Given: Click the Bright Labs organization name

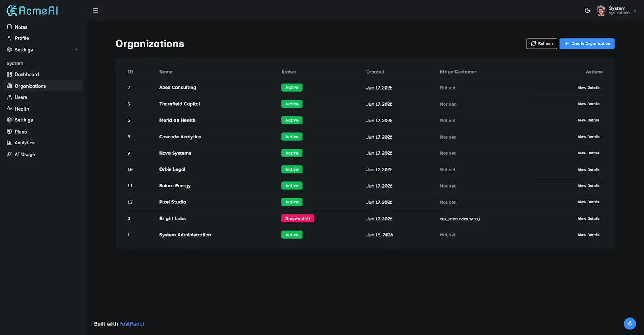Looking at the screenshot, I should (x=172, y=218).
